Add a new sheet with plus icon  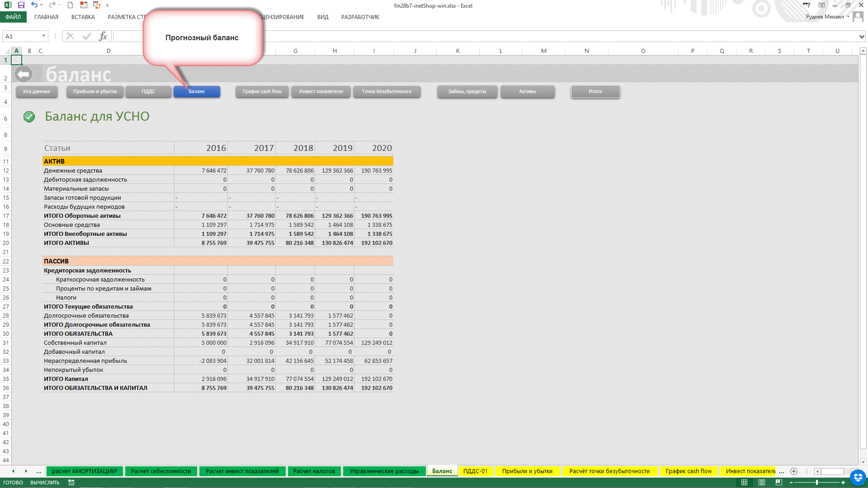794,471
